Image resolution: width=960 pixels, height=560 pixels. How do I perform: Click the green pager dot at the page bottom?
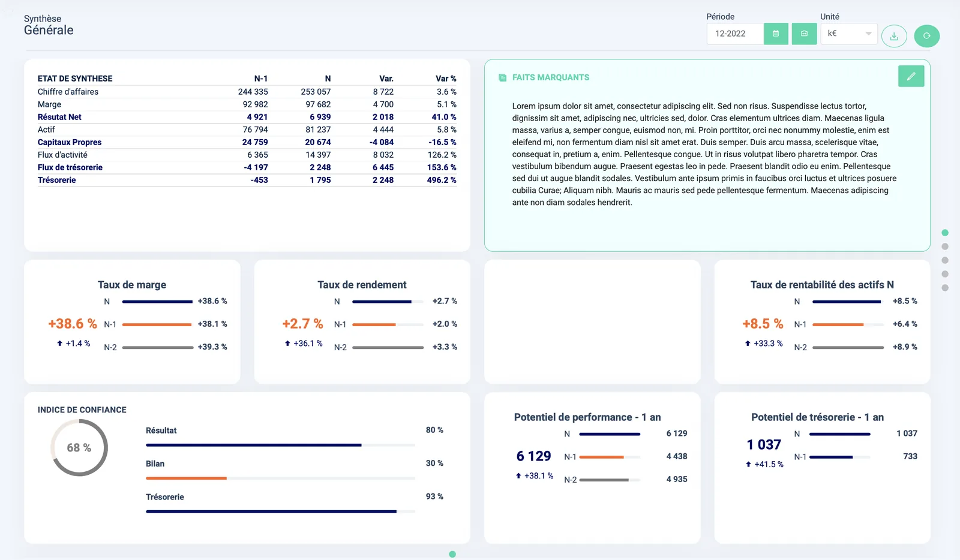coord(452,555)
